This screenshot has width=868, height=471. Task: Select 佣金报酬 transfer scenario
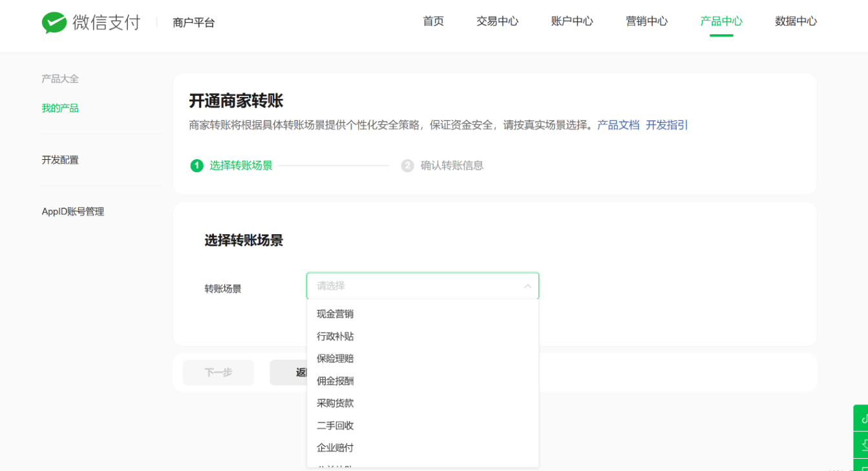click(335, 381)
